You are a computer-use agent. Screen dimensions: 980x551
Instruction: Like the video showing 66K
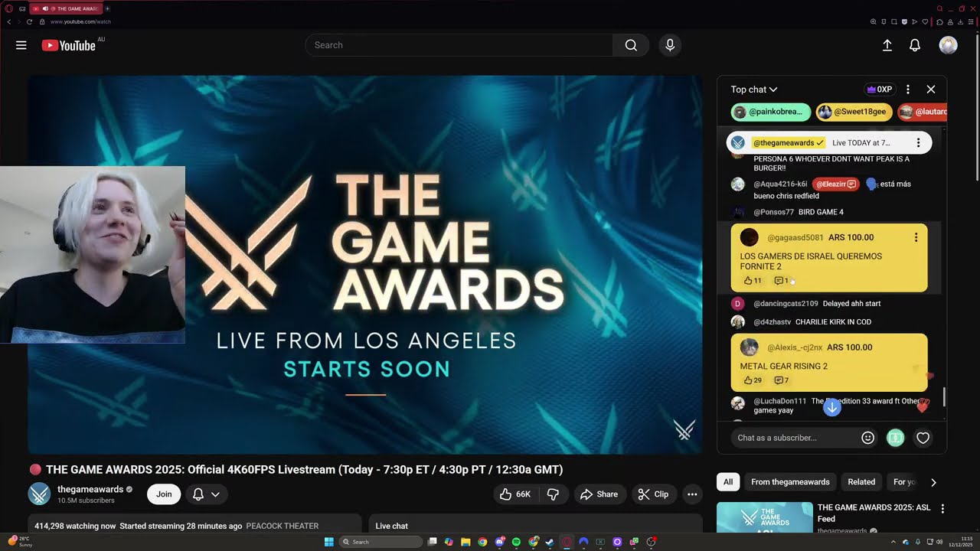(515, 494)
